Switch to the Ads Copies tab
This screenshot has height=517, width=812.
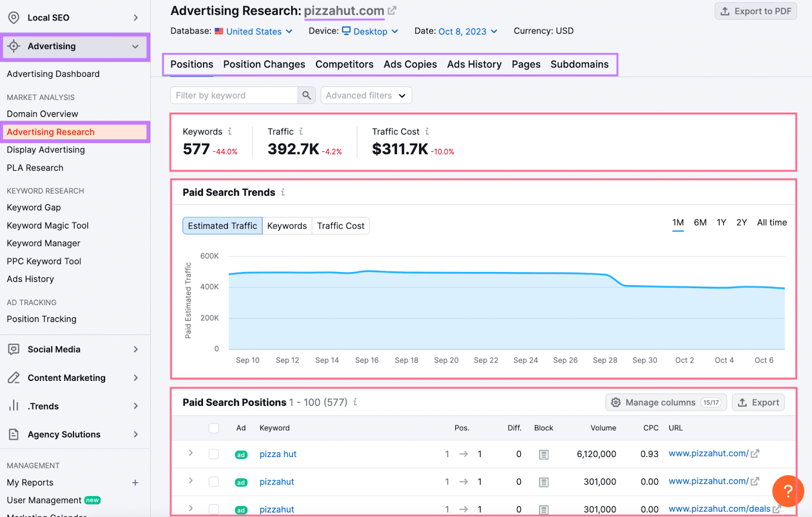pos(410,64)
